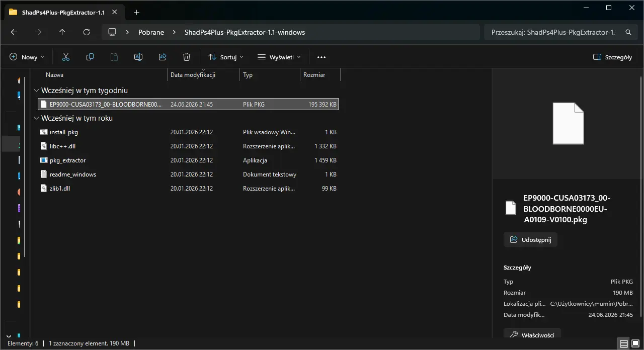Open the Sortuj sorting dropdown
Image resolution: width=644 pixels, height=350 pixels.
[226, 57]
